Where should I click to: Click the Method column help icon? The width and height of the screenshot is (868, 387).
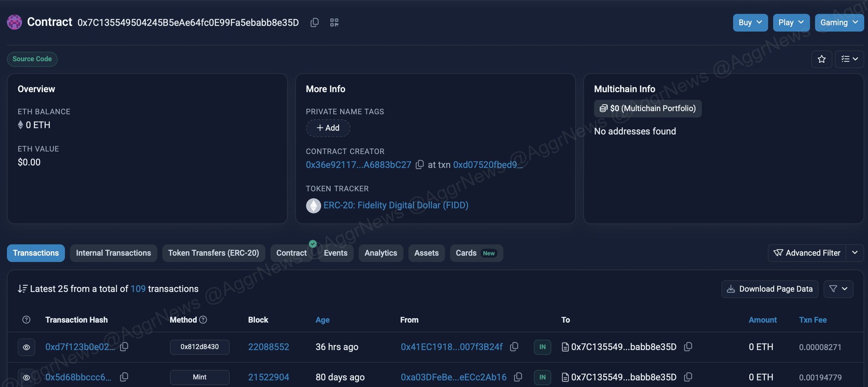tap(203, 320)
